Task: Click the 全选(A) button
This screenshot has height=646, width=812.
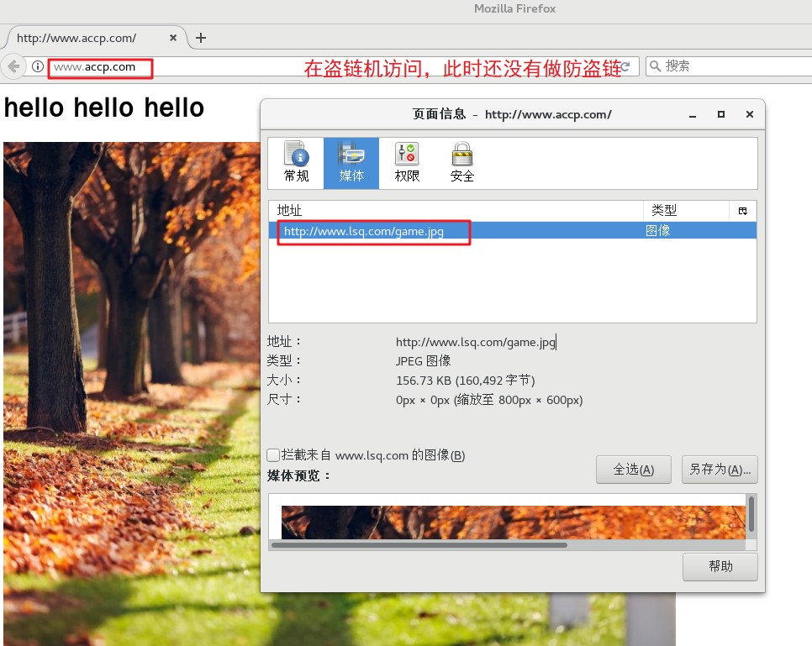Action: click(633, 470)
